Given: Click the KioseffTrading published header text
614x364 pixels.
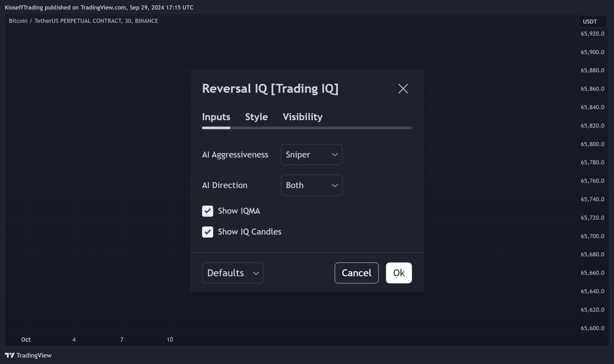Looking at the screenshot, I should click(x=99, y=7).
